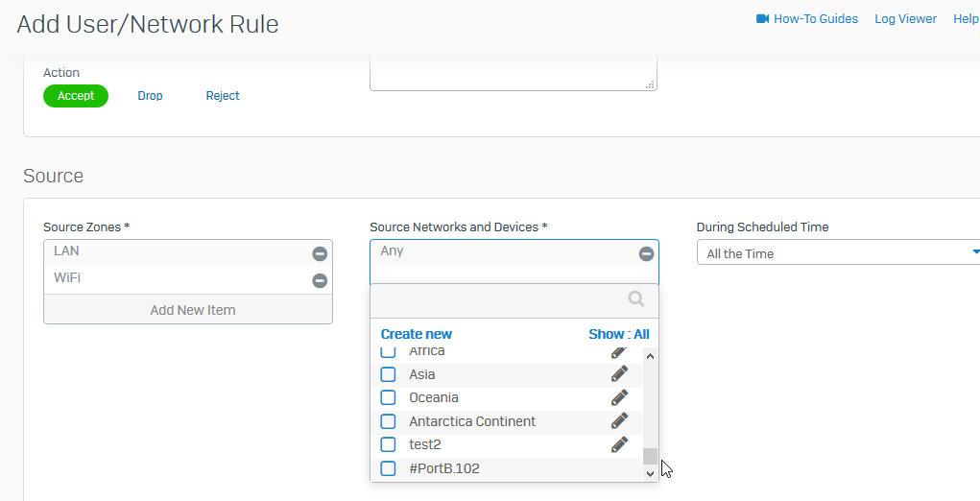
Task: Remove WiFi zone with minus icon
Action: [x=320, y=281]
